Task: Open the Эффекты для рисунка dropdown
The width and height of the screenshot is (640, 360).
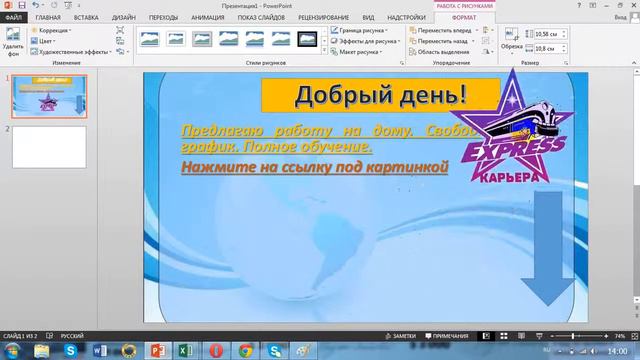Action: click(365, 41)
